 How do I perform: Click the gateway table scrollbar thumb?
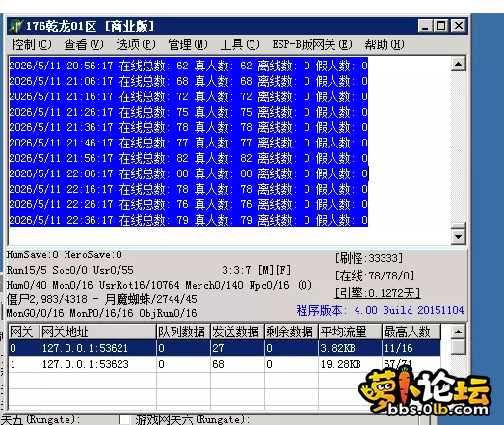coord(459,347)
